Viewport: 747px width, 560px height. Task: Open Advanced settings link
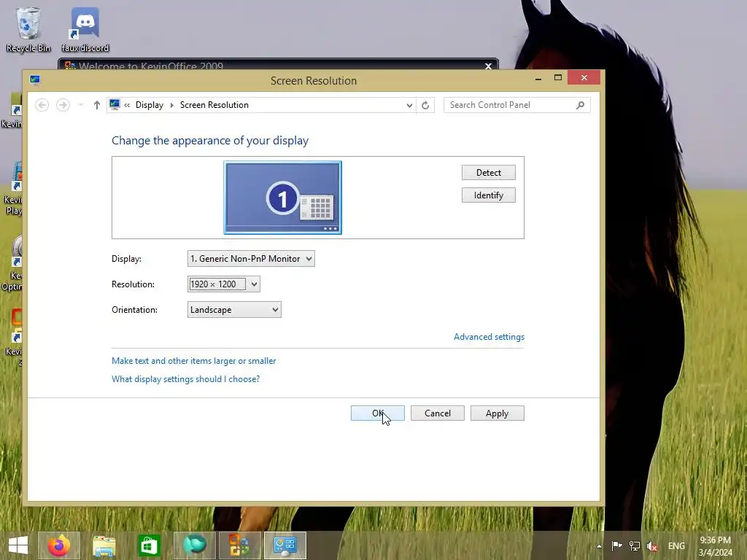click(x=489, y=337)
